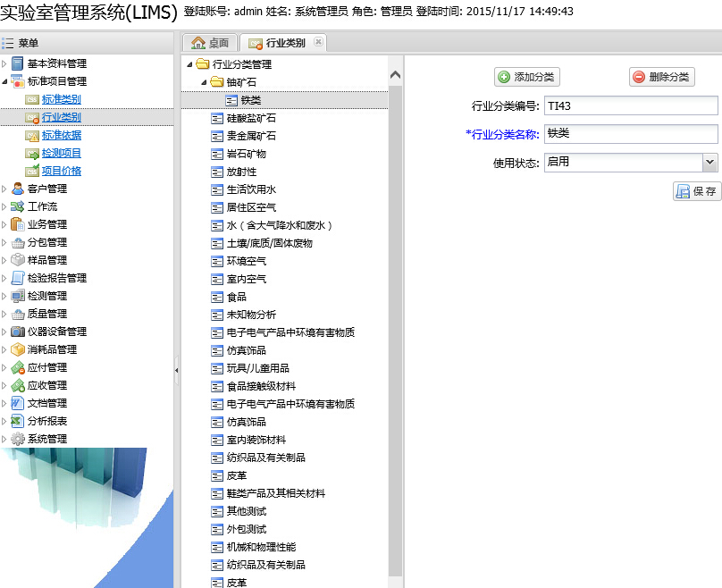Viewport: 722px width, 588px height.
Task: Select 生活饮用水 in the category tree
Action: pyautogui.click(x=251, y=189)
